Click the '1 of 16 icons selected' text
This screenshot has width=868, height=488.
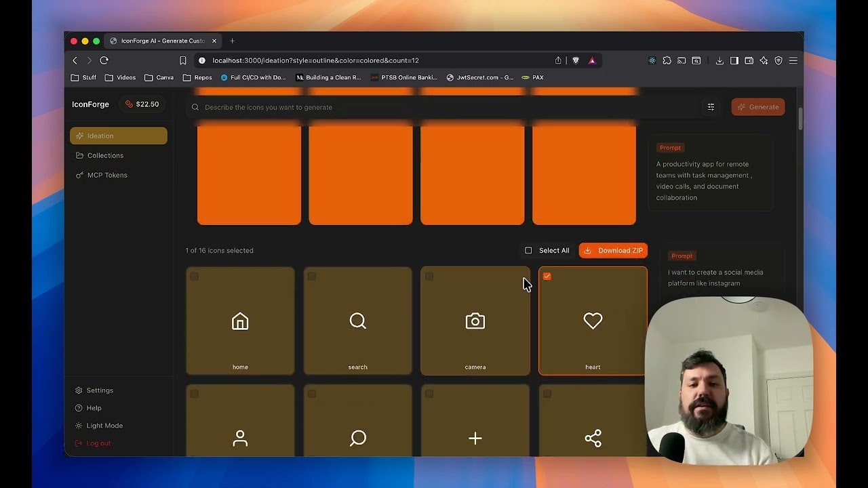tap(220, 251)
